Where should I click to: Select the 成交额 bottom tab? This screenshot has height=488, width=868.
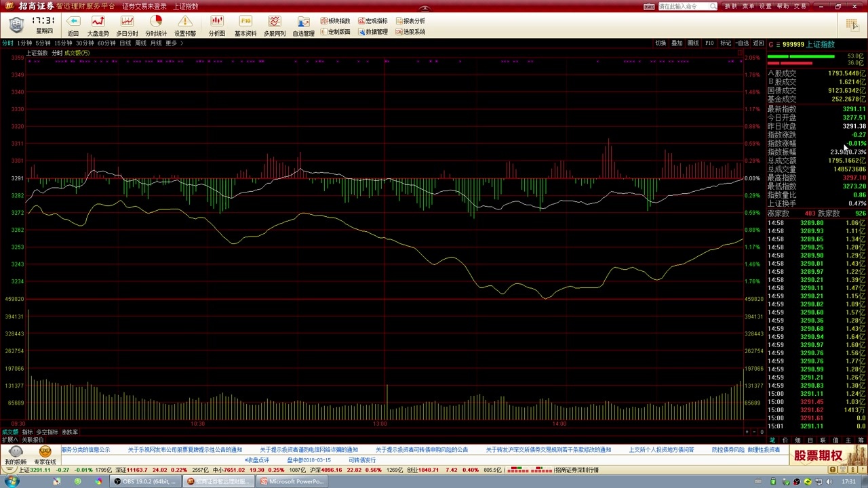click(10, 432)
